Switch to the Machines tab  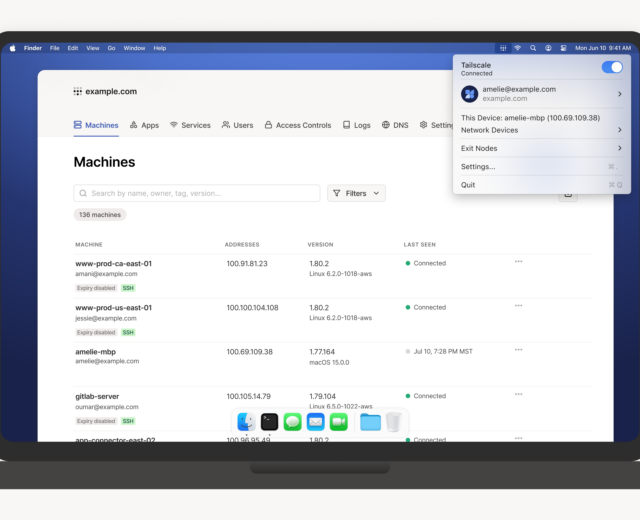[x=96, y=125]
